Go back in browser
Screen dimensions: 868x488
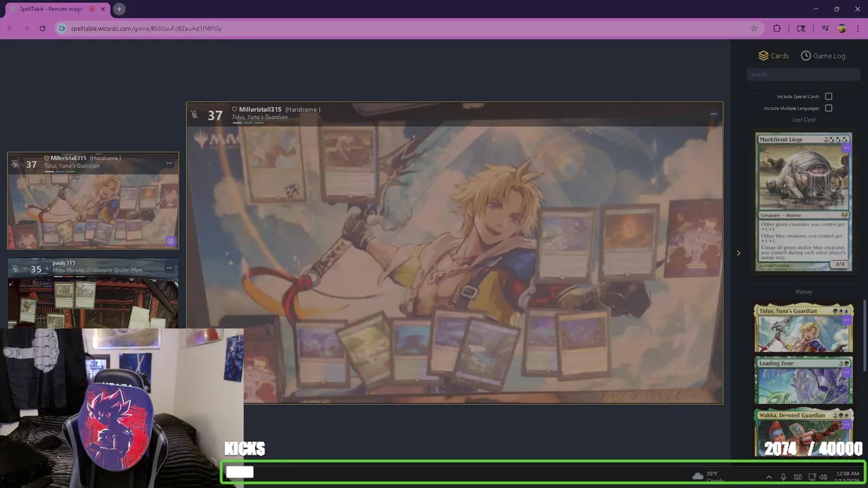tap(9, 28)
